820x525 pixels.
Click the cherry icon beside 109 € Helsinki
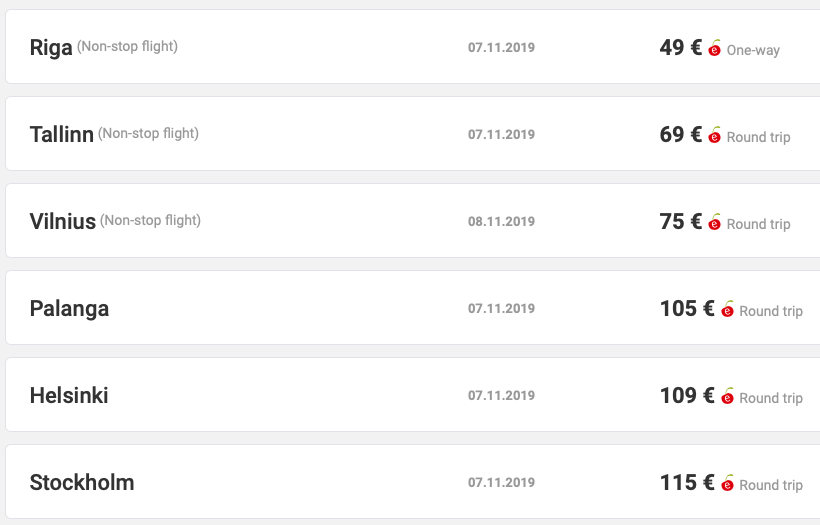727,396
